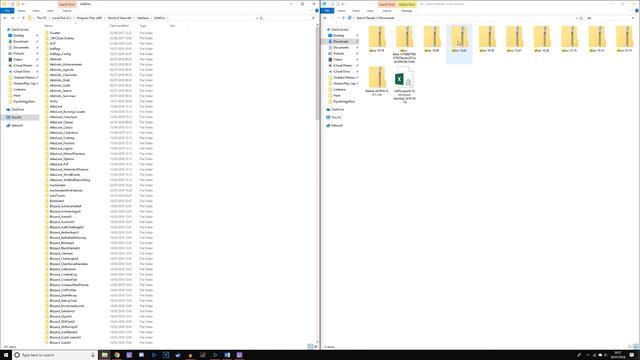The image size is (640, 360).
Task: Open File Explorer from the taskbar
Action: point(104,355)
